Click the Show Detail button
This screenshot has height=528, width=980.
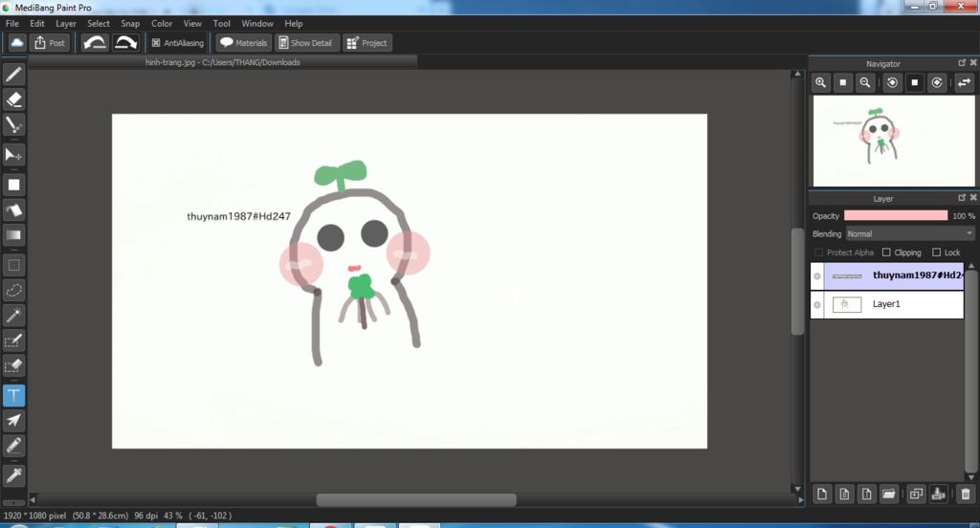coord(306,42)
